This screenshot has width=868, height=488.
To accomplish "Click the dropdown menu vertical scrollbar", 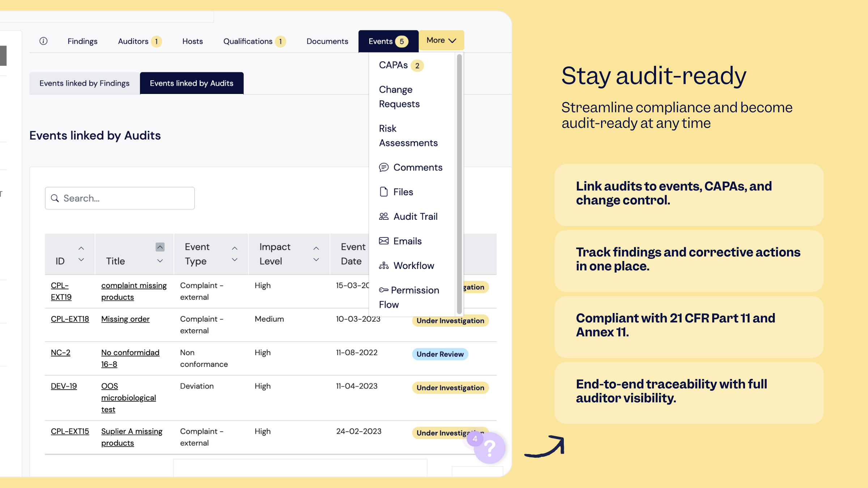I will [459, 184].
